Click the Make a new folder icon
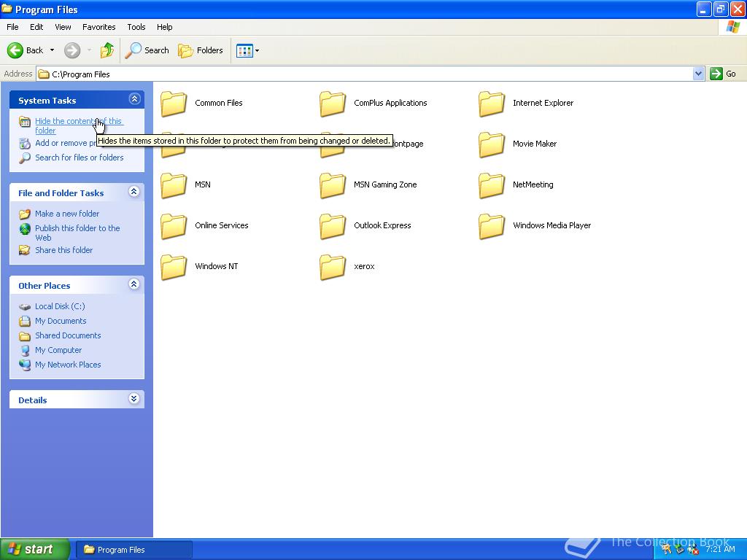The image size is (747, 560). [25, 214]
